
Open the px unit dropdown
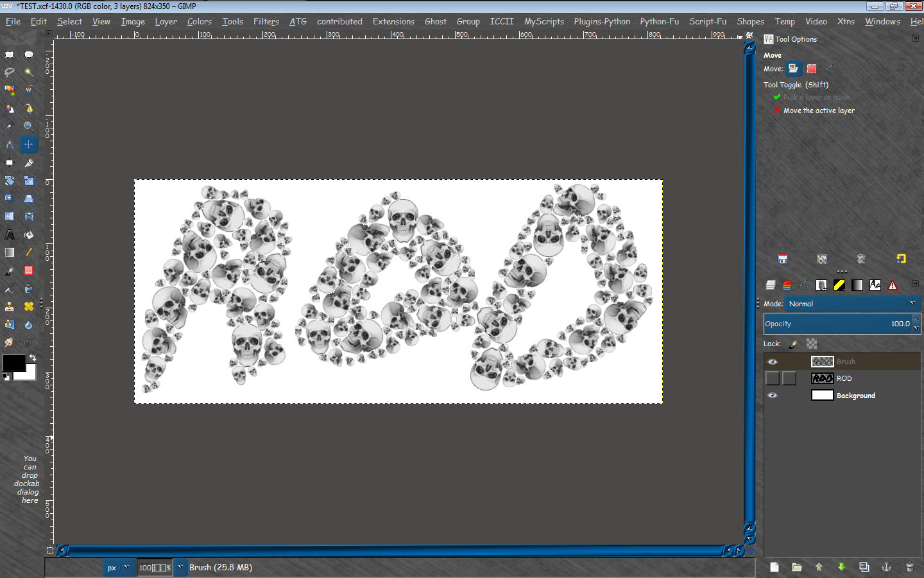click(119, 568)
